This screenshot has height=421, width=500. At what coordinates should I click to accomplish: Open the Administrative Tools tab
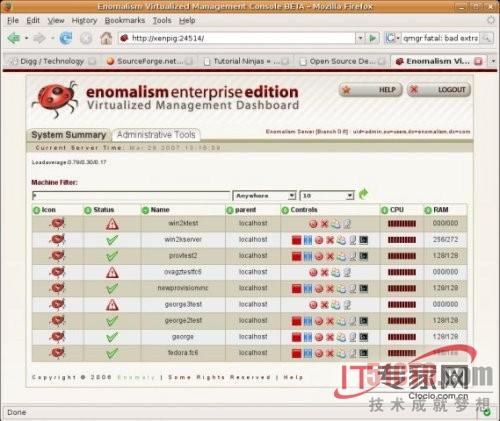[x=156, y=135]
